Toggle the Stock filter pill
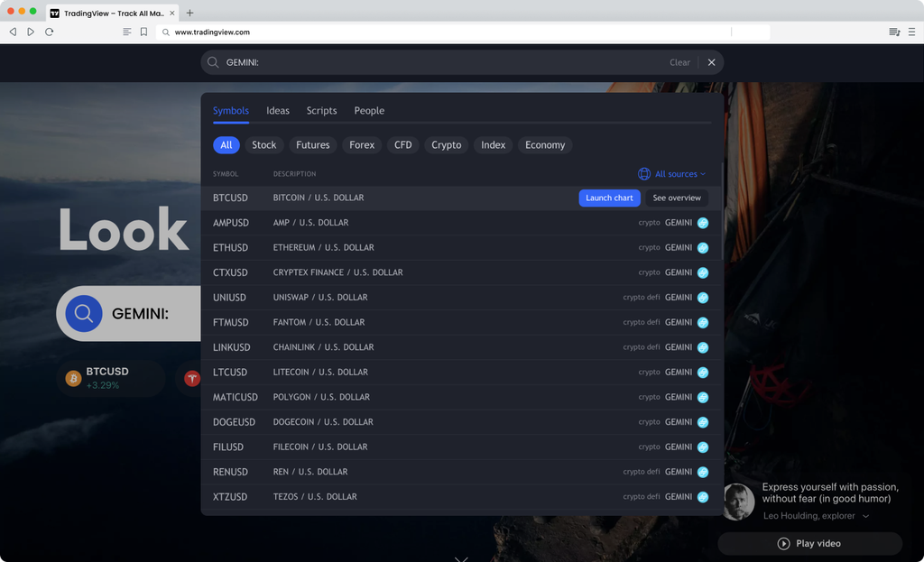924x562 pixels. [263, 145]
